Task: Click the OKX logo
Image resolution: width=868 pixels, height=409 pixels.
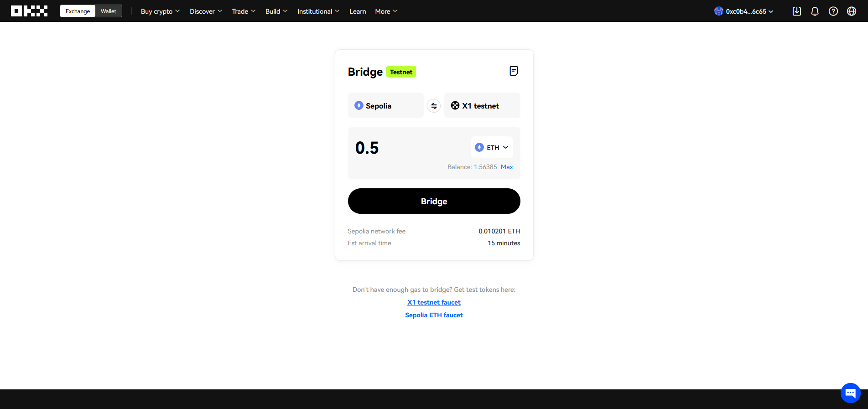Action: point(29,11)
